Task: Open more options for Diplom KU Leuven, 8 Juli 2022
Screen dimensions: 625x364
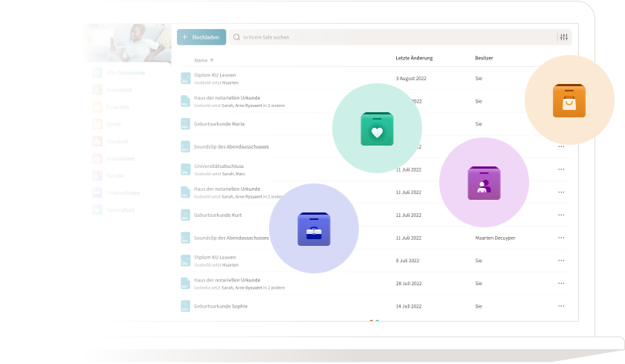Action: pyautogui.click(x=561, y=261)
